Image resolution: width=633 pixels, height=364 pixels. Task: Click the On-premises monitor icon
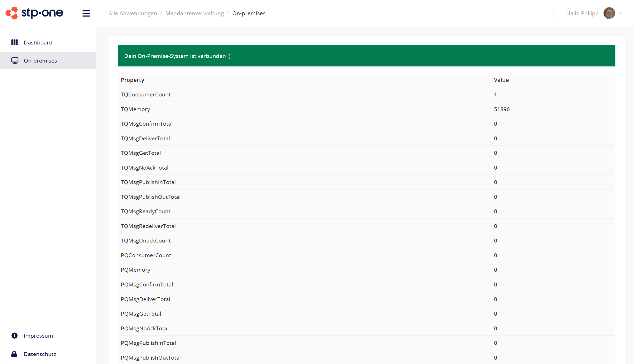(x=15, y=60)
